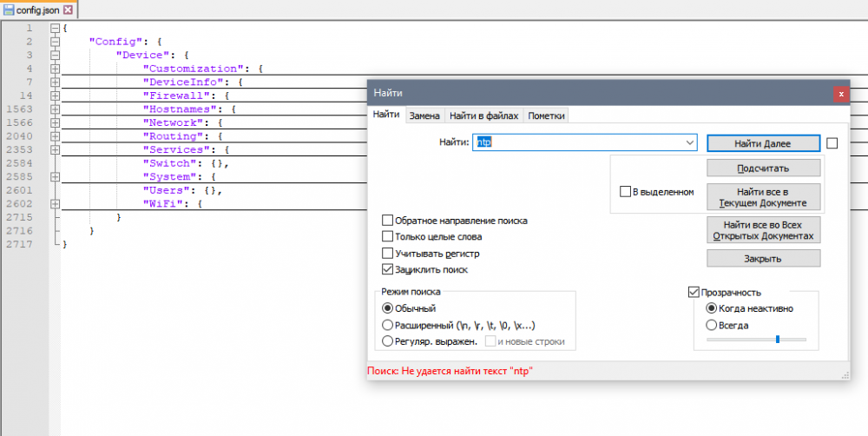Uncheck "Зациклить поиск" checkbox
The width and height of the screenshot is (868, 436).
(388, 270)
